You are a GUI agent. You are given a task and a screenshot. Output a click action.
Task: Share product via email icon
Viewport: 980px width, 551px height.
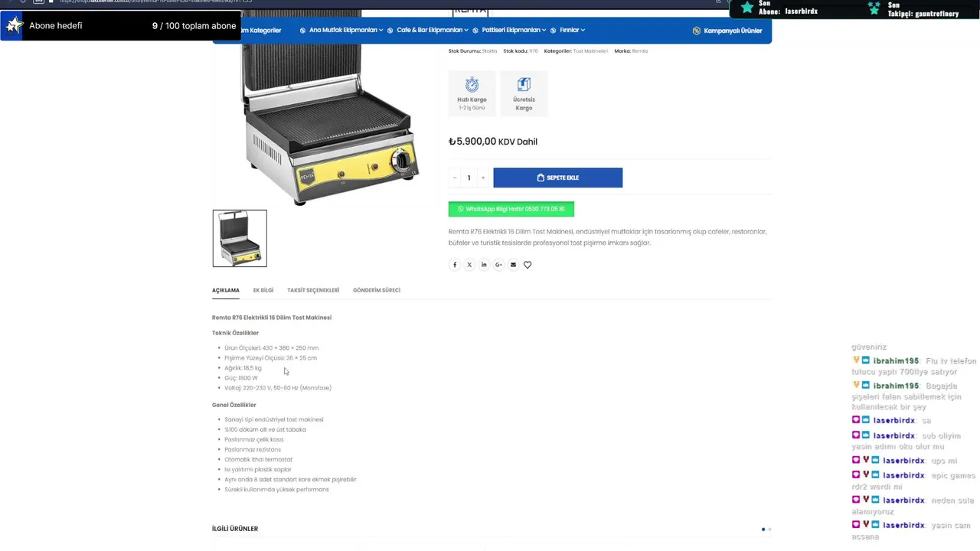click(x=513, y=265)
